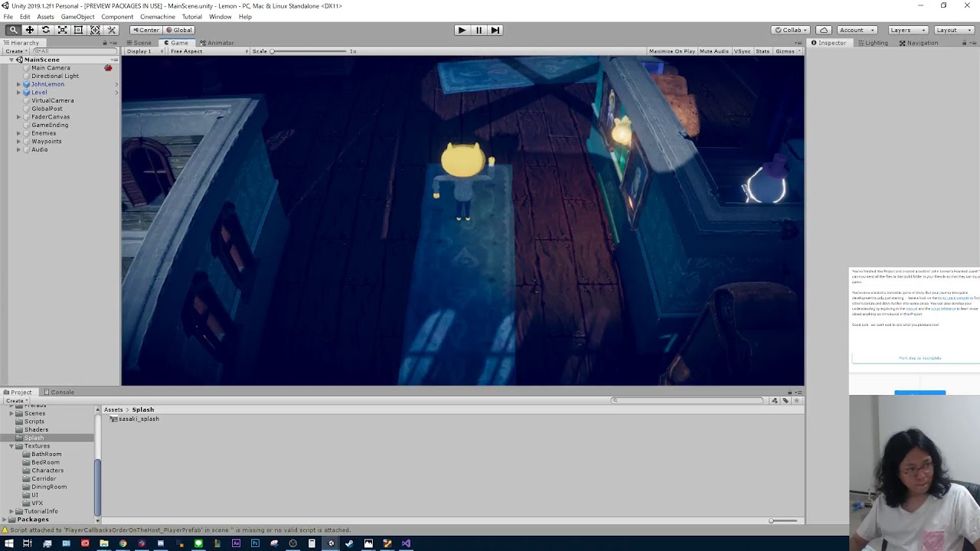Click the Play button
Image resolution: width=980 pixels, height=551 pixels.
click(462, 30)
